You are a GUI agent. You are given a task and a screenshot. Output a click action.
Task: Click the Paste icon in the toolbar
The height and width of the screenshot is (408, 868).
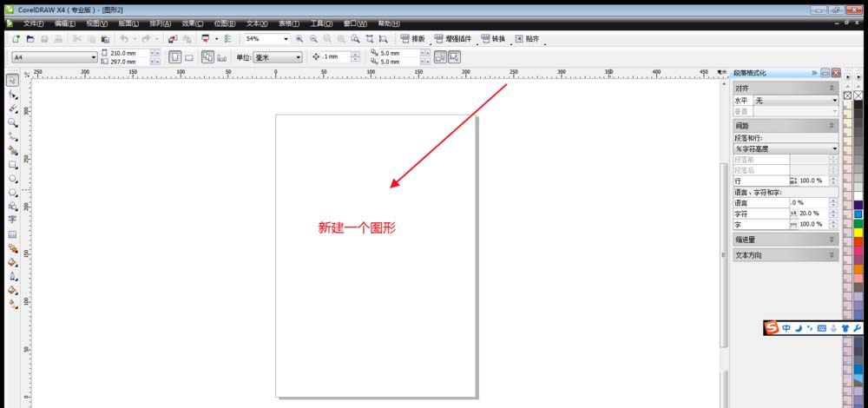[105, 39]
